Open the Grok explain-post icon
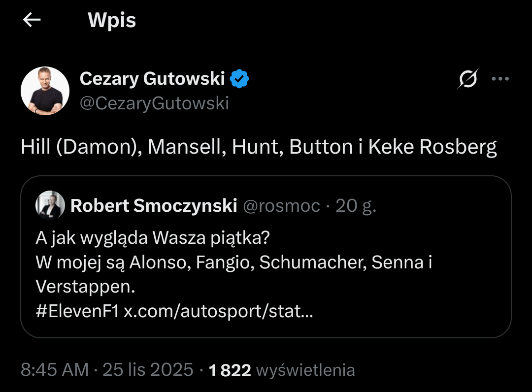Image resolution: width=532 pixels, height=392 pixels. pyautogui.click(x=467, y=79)
